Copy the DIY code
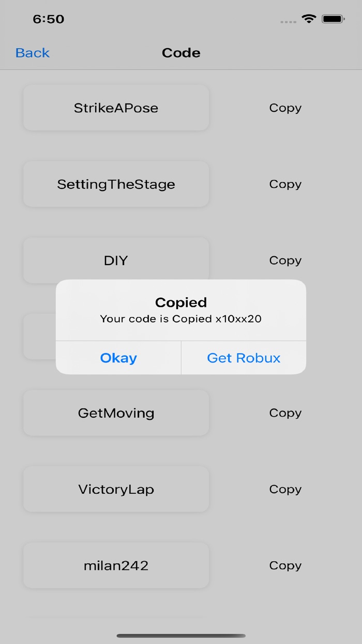The width and height of the screenshot is (362, 644). (x=285, y=260)
